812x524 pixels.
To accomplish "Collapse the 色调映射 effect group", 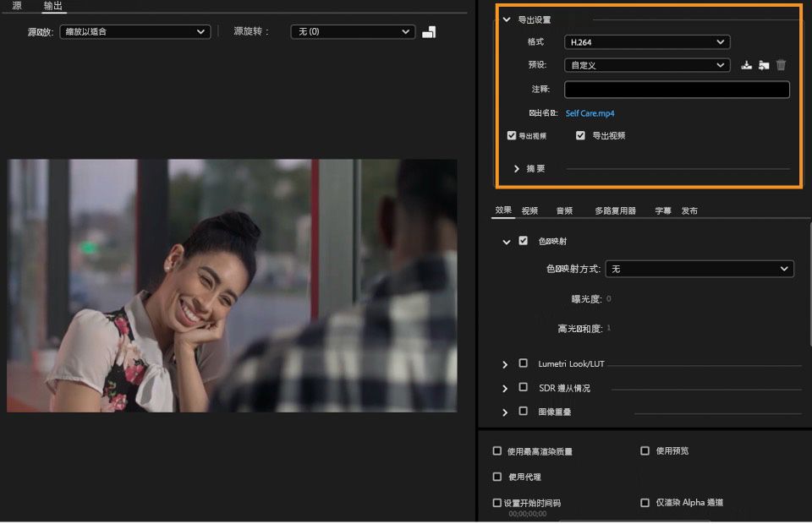I will pos(507,242).
